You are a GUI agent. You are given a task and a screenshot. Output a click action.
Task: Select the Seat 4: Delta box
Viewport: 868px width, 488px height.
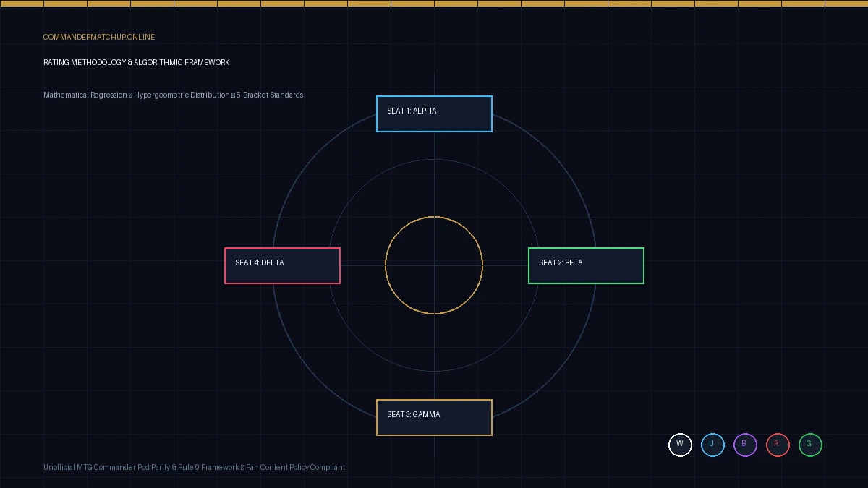pyautogui.click(x=282, y=265)
